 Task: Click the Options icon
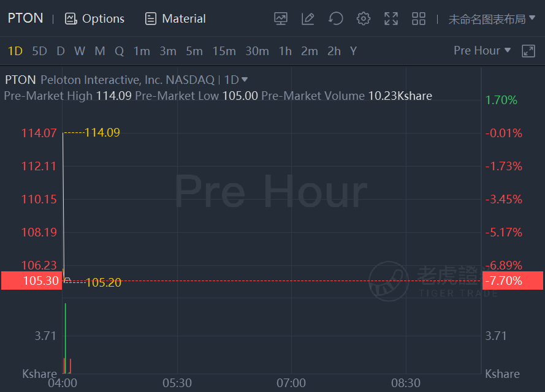[71, 19]
